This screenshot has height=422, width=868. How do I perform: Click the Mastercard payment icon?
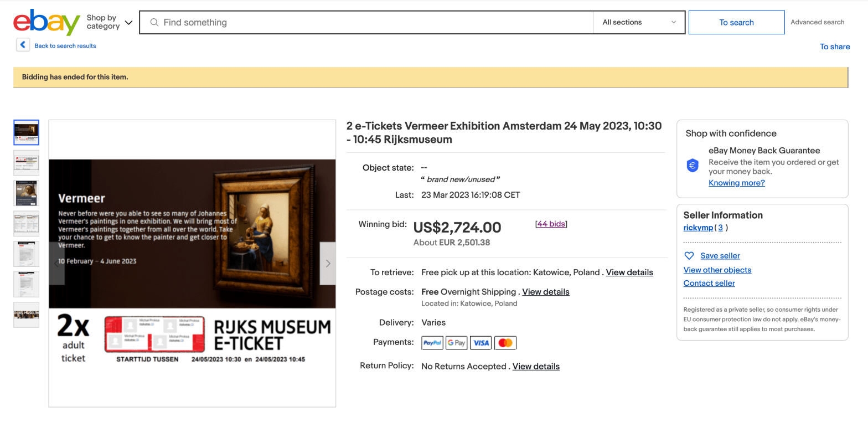[x=505, y=343]
